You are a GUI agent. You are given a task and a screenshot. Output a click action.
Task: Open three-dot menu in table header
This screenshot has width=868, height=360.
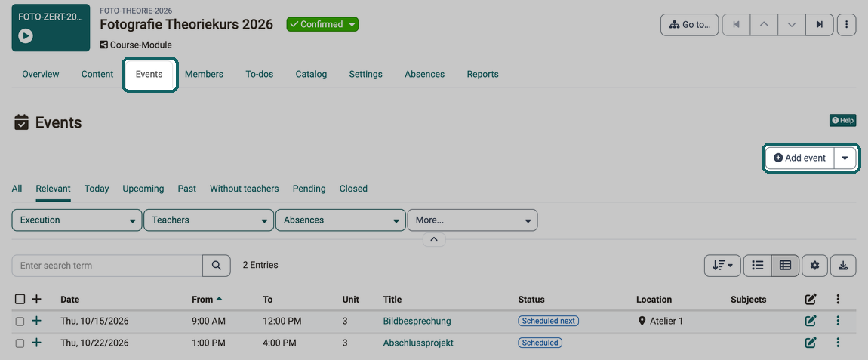(838, 300)
